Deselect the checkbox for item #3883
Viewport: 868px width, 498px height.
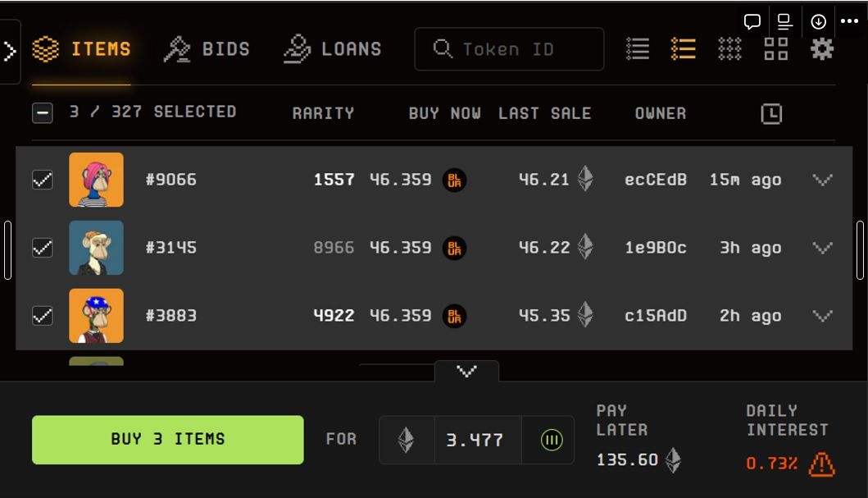43,316
